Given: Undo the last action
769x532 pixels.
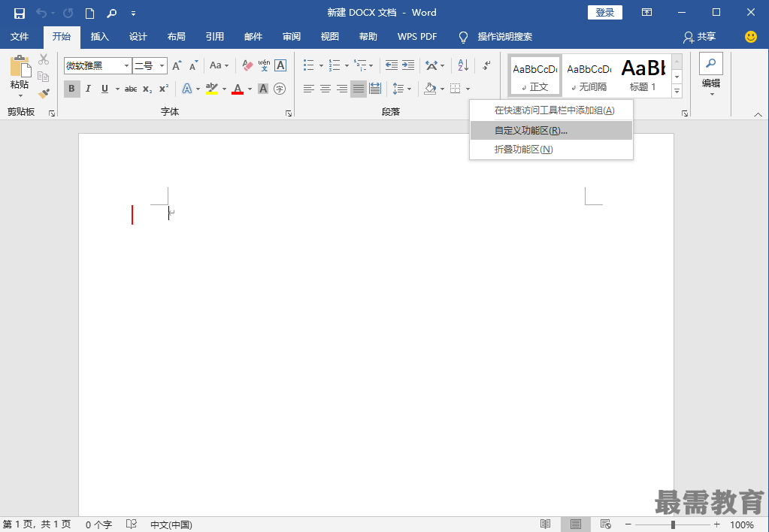Looking at the screenshot, I should pos(41,13).
